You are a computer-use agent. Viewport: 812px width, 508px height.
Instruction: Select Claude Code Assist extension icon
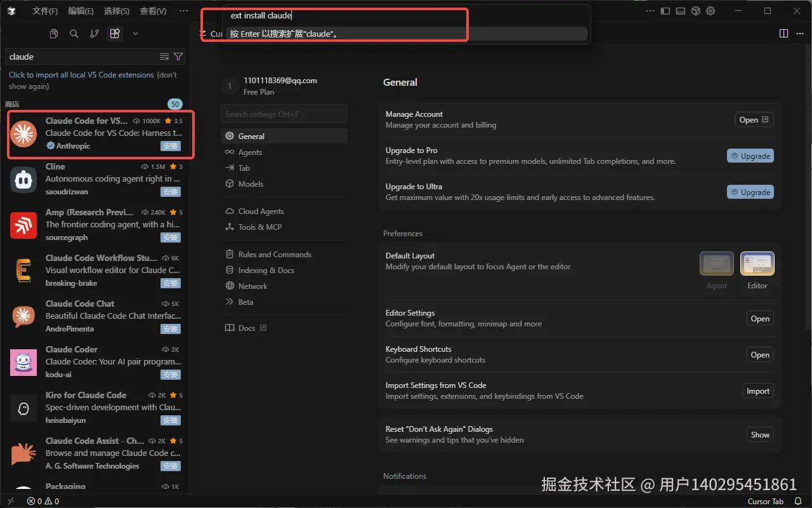pyautogui.click(x=23, y=453)
